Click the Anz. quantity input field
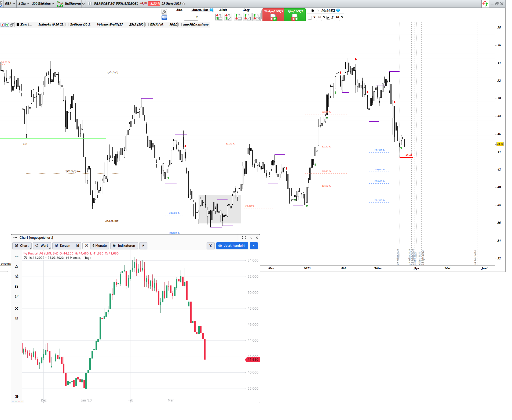This screenshot has width=512, height=420. (x=191, y=17)
